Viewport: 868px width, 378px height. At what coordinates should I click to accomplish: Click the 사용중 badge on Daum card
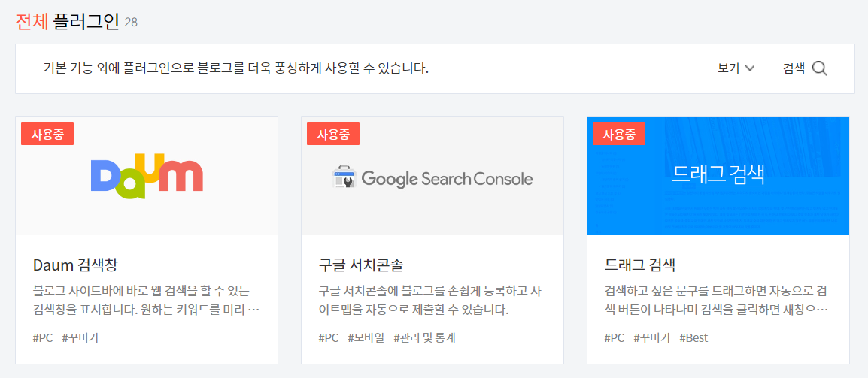(x=47, y=134)
